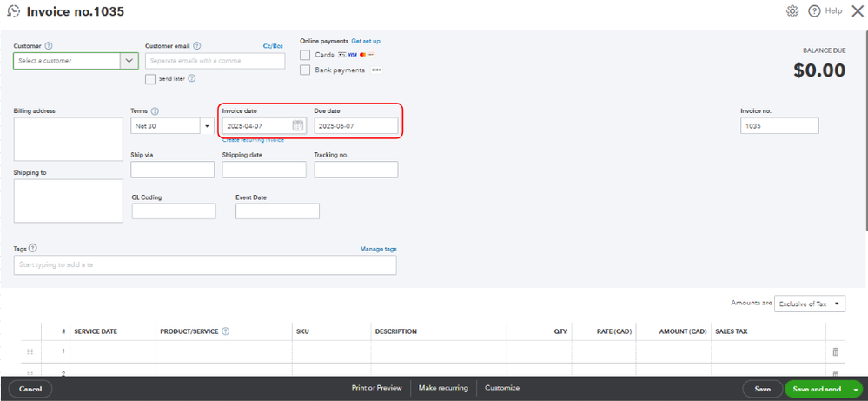Open the Help question mark icon

point(814,11)
